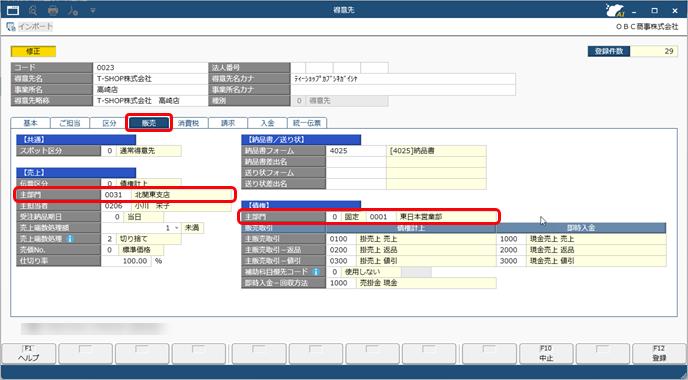Open the AI cloud assistant icon
The image size is (688, 380).
pos(615,10)
